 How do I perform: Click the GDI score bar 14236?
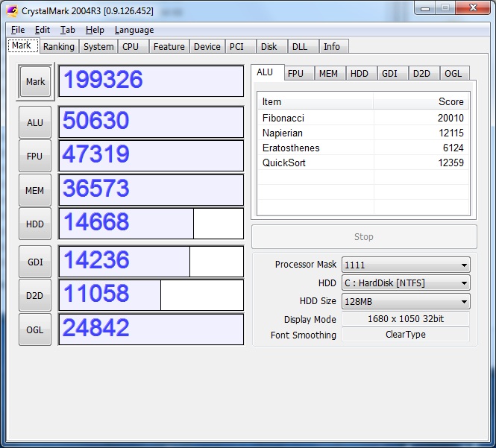[x=151, y=262]
